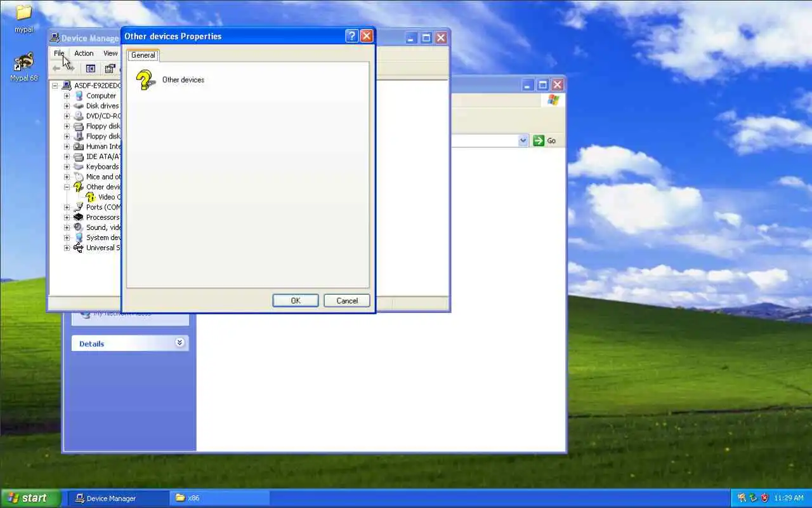This screenshot has height=508, width=812.
Task: Click the Safely Remove Hardware tray icon
Action: pyautogui.click(x=754, y=498)
